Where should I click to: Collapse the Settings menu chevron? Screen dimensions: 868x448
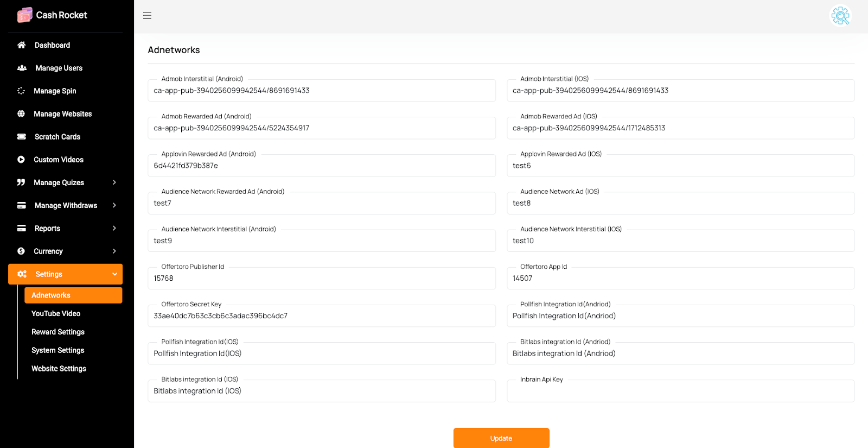(114, 274)
